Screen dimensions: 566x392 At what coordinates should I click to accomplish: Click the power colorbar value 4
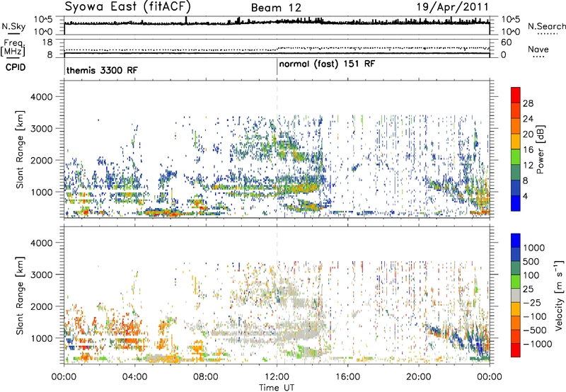pos(525,196)
